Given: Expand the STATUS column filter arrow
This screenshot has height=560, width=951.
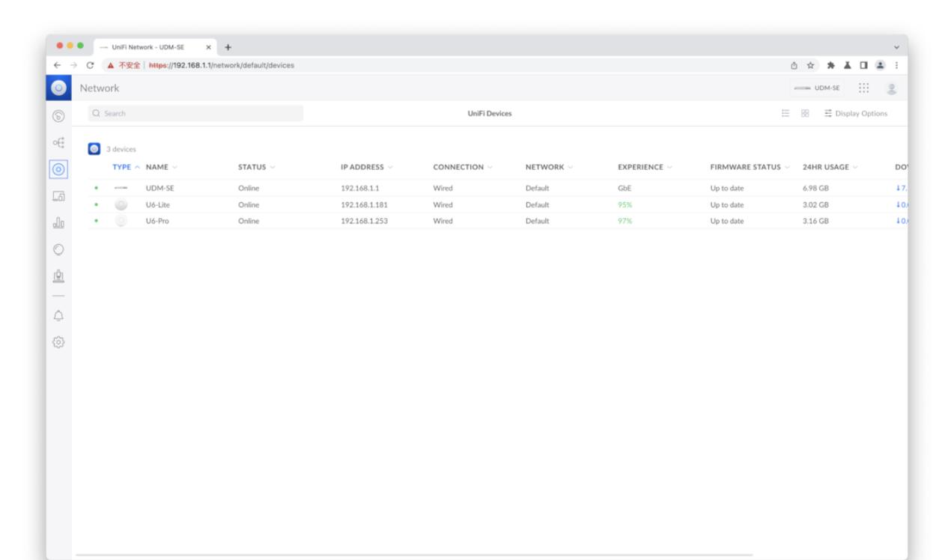Looking at the screenshot, I should tap(272, 166).
